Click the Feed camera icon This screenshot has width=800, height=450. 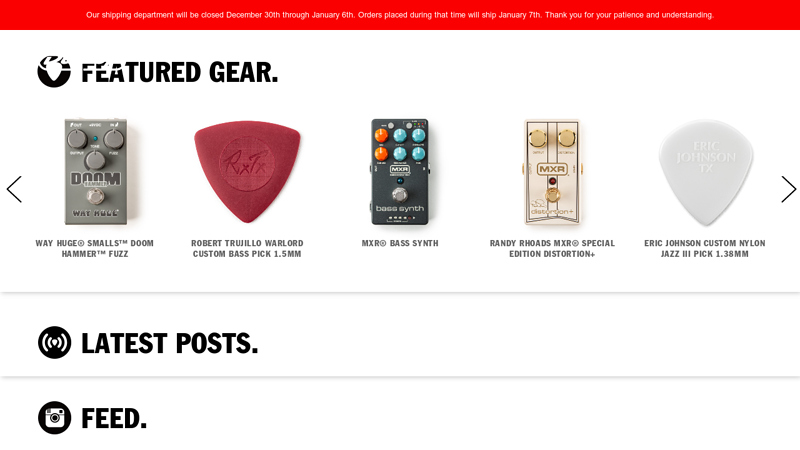tap(54, 417)
